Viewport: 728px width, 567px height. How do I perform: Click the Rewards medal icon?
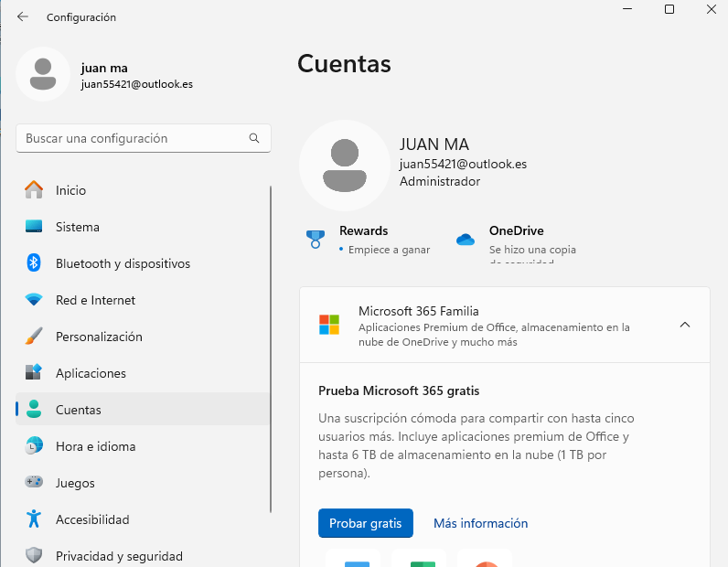(316, 240)
